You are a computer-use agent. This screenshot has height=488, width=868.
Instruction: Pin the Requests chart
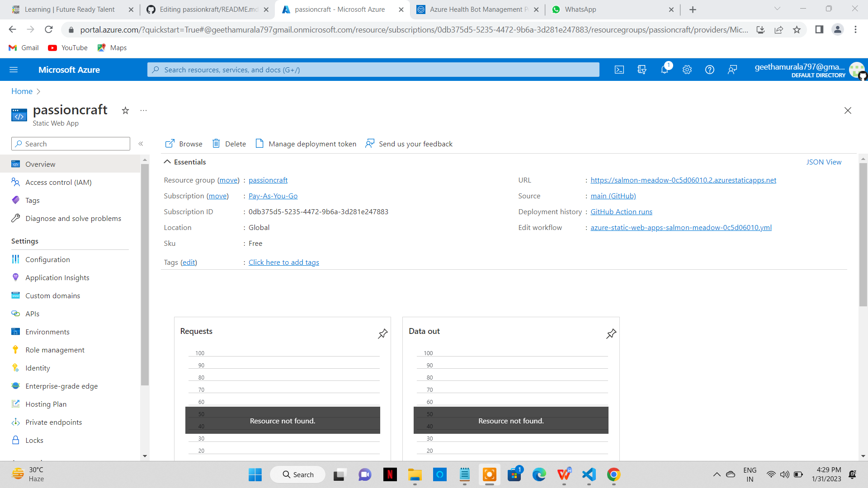point(382,334)
